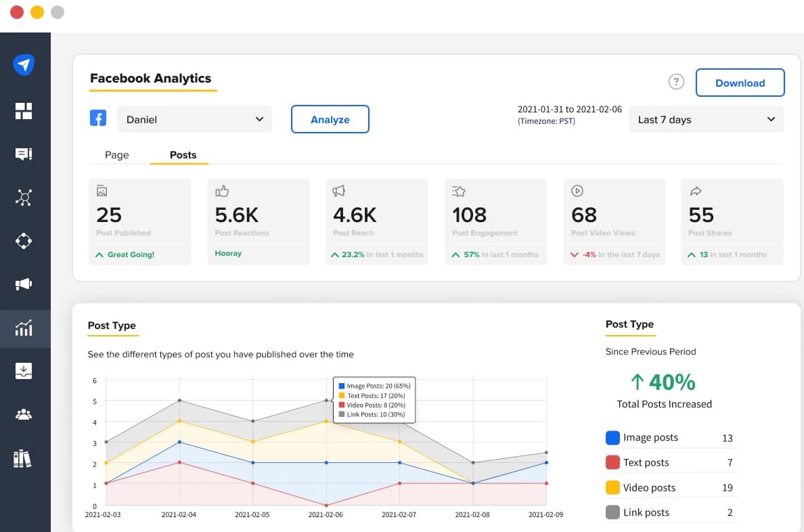The image size is (804, 532).
Task: Click the gray Link posts color swatch
Action: coord(612,512)
